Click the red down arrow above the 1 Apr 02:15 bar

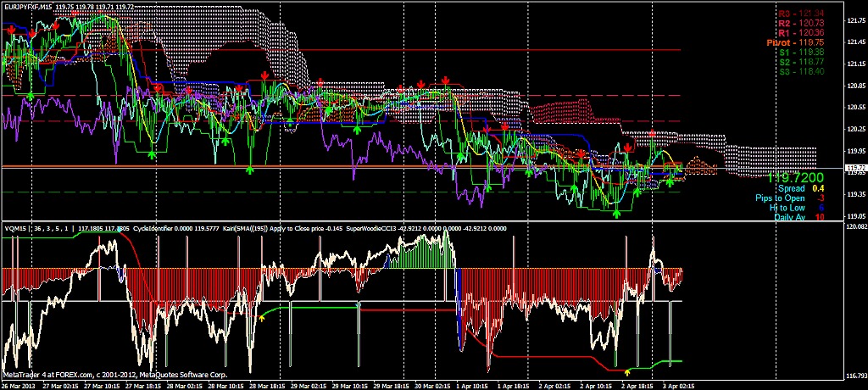[x=447, y=80]
